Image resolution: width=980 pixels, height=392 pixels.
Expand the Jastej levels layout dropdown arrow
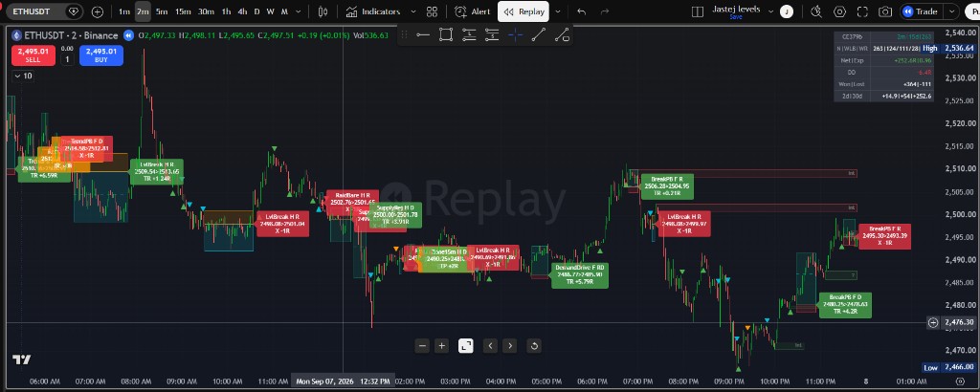[770, 11]
